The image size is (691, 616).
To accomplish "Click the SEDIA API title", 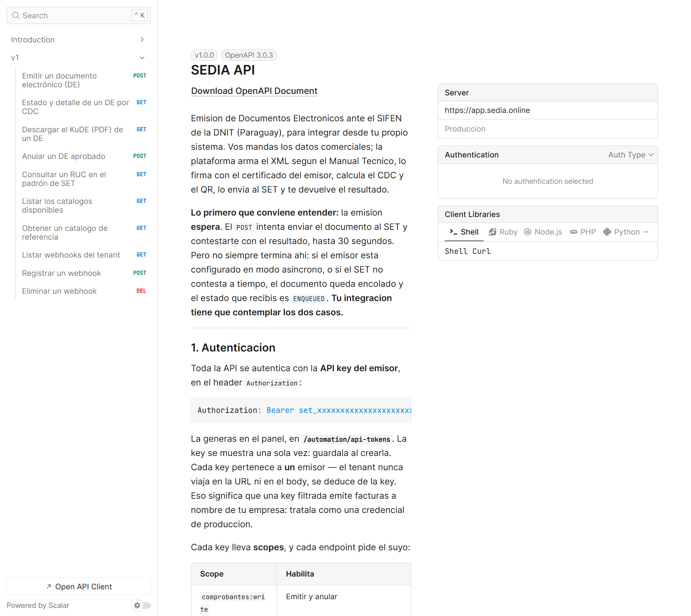I will (223, 70).
